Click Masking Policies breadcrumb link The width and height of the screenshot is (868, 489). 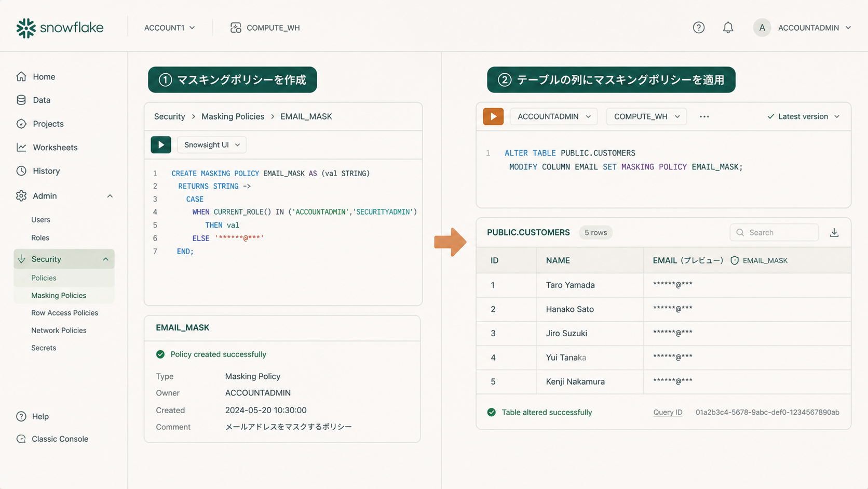(x=233, y=116)
